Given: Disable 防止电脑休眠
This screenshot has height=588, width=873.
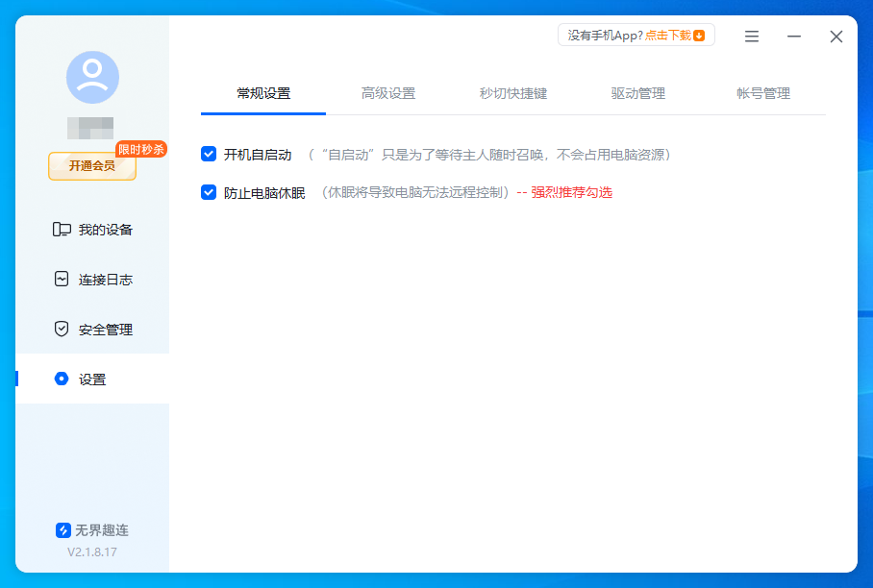Looking at the screenshot, I should pyautogui.click(x=209, y=192).
